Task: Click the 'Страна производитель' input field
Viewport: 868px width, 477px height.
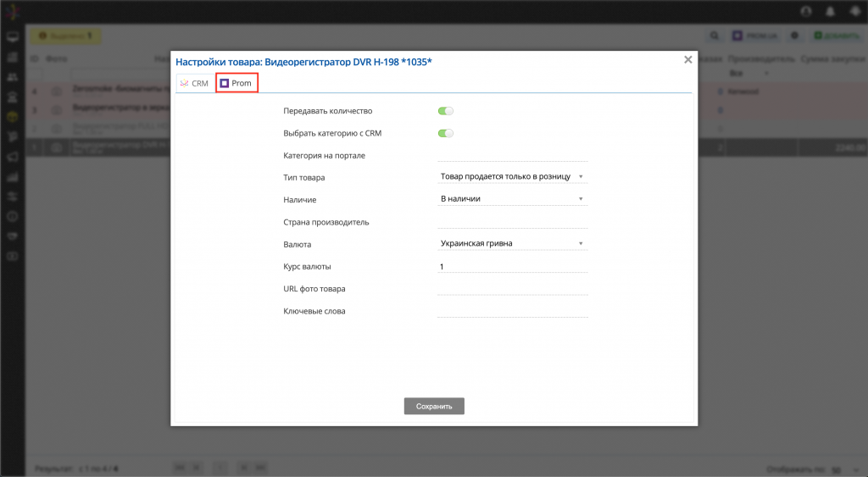Action: [513, 222]
